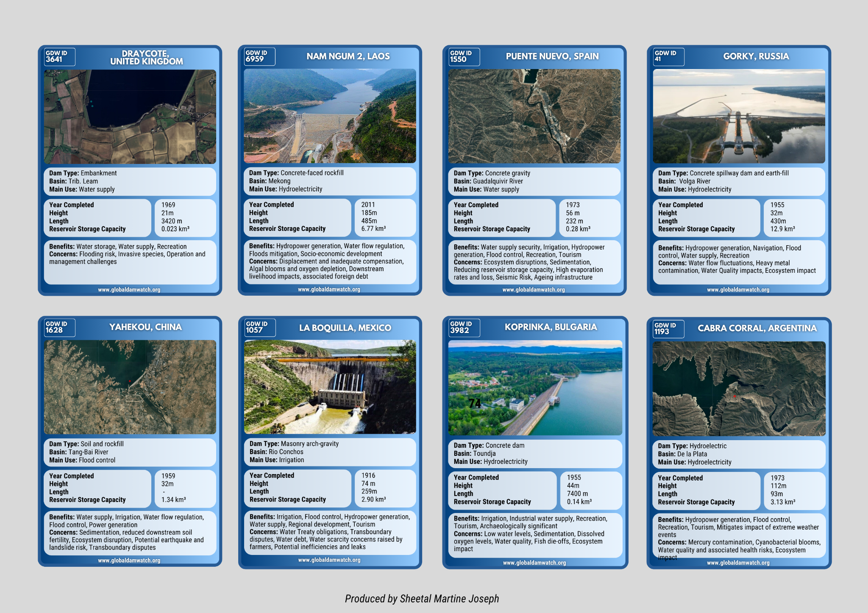Click GDW ID 1193 badge

(x=668, y=329)
